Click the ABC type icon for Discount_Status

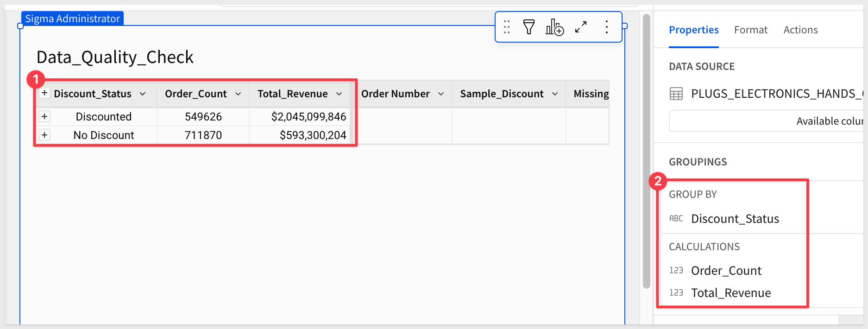tap(676, 219)
